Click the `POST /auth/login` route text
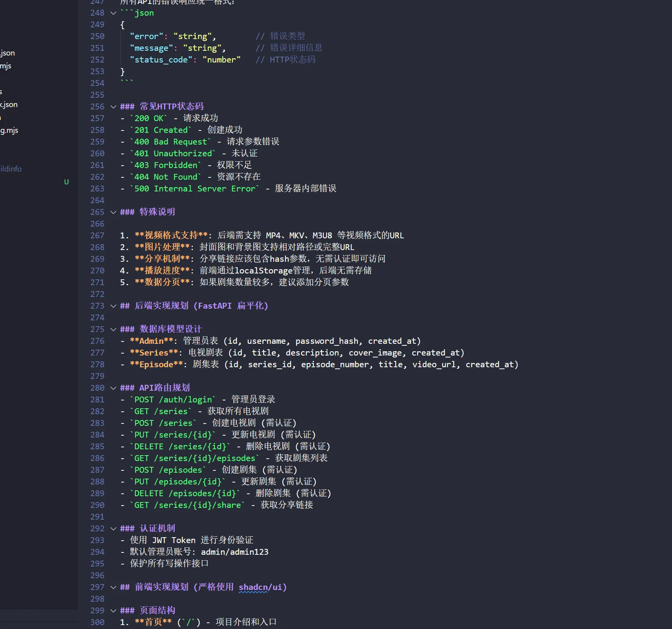Screen dimensions: 672x629 click(x=173, y=400)
